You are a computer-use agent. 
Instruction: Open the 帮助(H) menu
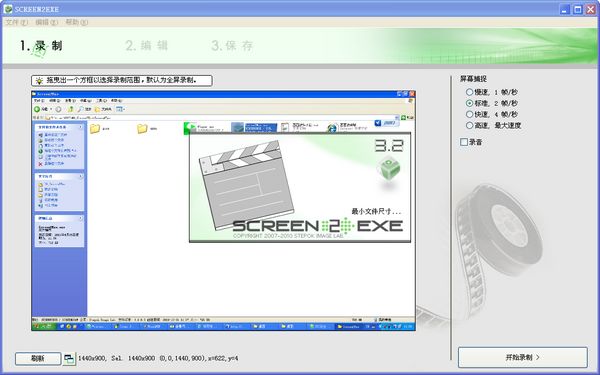point(77,23)
